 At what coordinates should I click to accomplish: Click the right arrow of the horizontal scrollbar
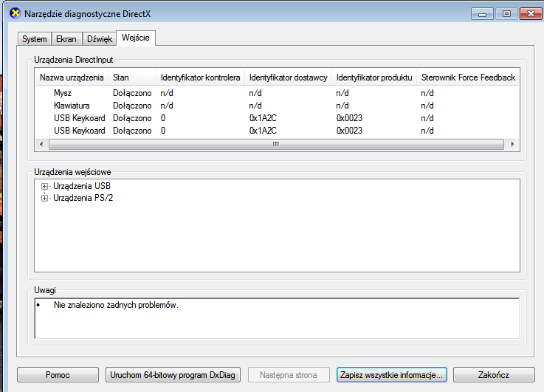pyautogui.click(x=512, y=144)
